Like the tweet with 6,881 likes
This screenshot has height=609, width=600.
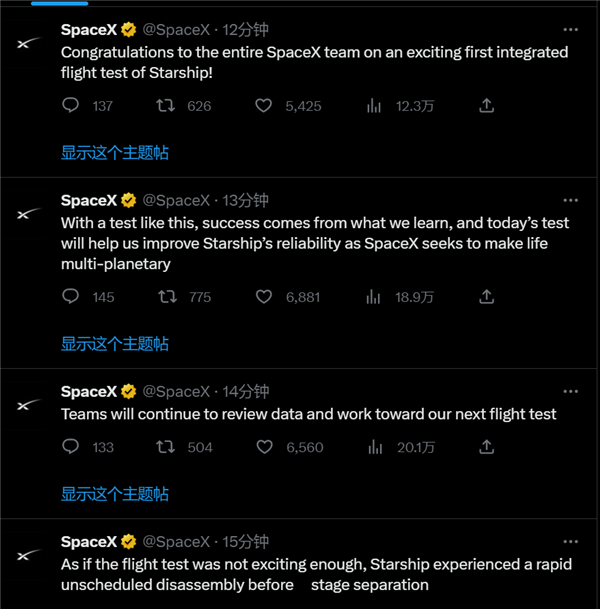tap(264, 296)
